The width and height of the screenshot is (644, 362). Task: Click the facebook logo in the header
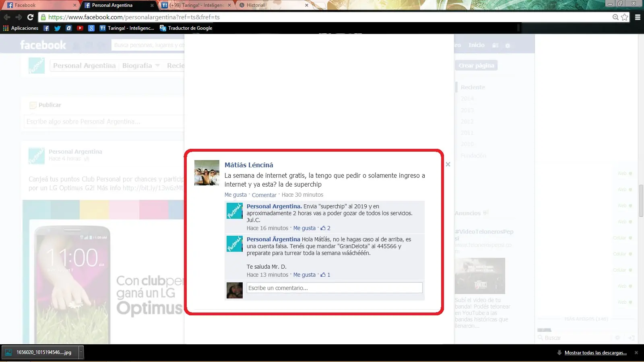click(43, 45)
